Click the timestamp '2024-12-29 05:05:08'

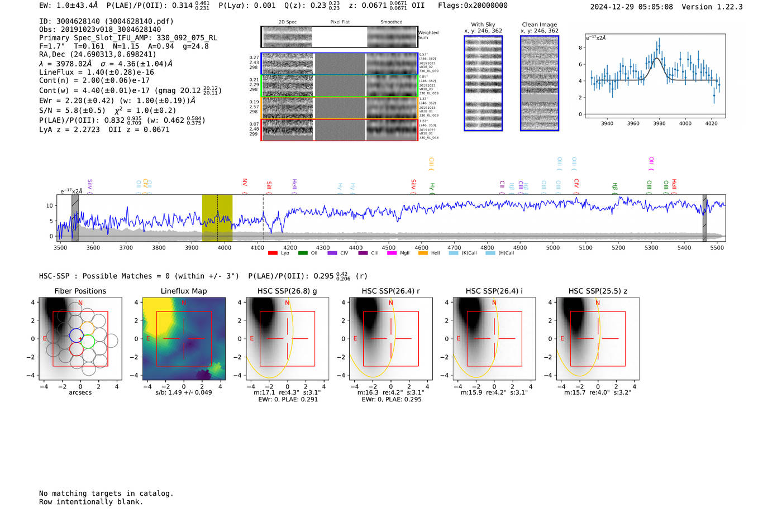pyautogui.click(x=632, y=7)
